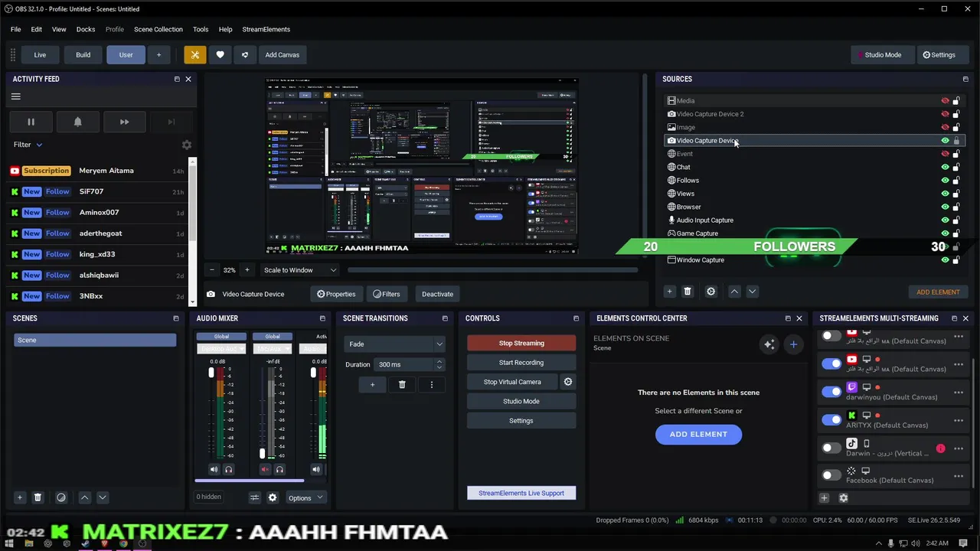Click the sparkle AI icon in Elements Control Center
This screenshot has width=980, height=551.
769,344
